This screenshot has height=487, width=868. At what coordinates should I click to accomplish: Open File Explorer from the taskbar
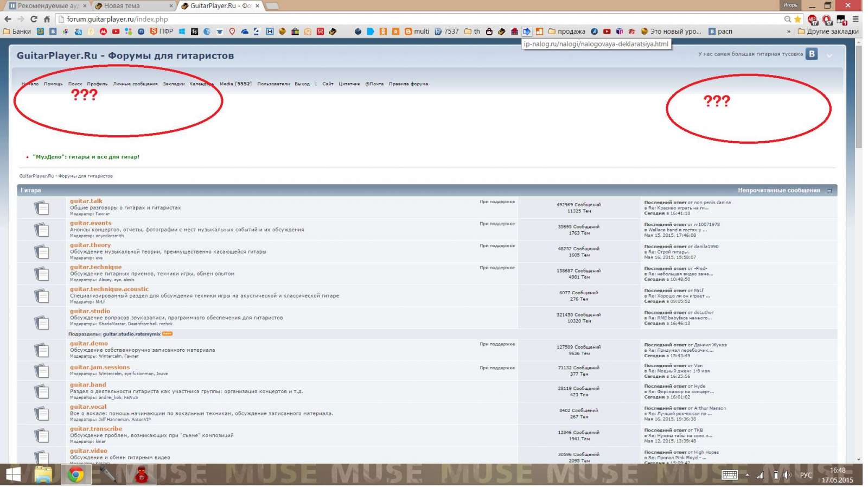[43, 475]
